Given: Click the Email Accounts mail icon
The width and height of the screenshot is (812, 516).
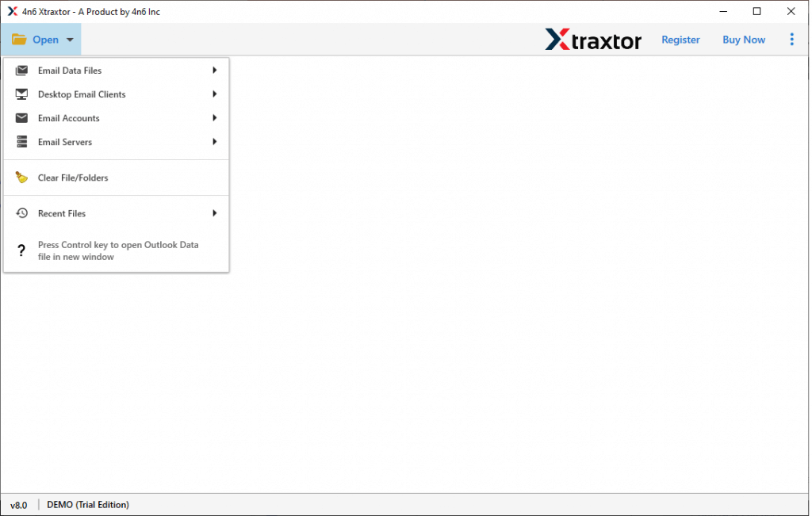Looking at the screenshot, I should [x=21, y=118].
